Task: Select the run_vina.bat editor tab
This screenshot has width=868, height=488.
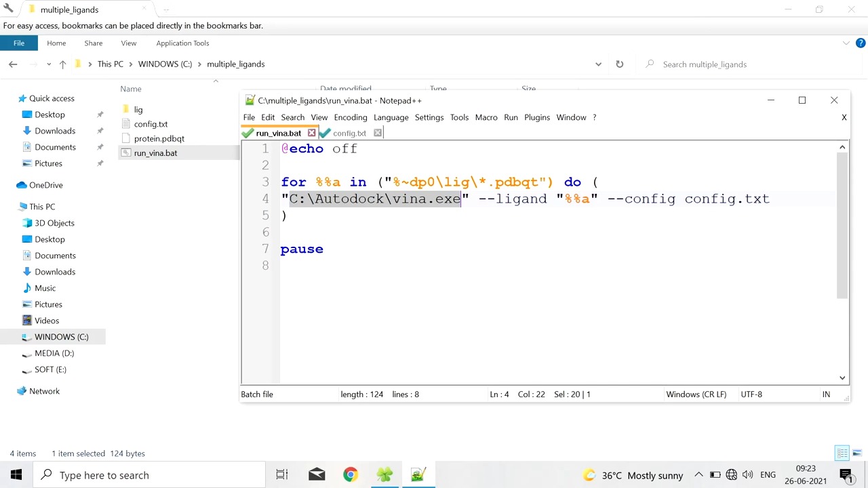Action: [278, 133]
